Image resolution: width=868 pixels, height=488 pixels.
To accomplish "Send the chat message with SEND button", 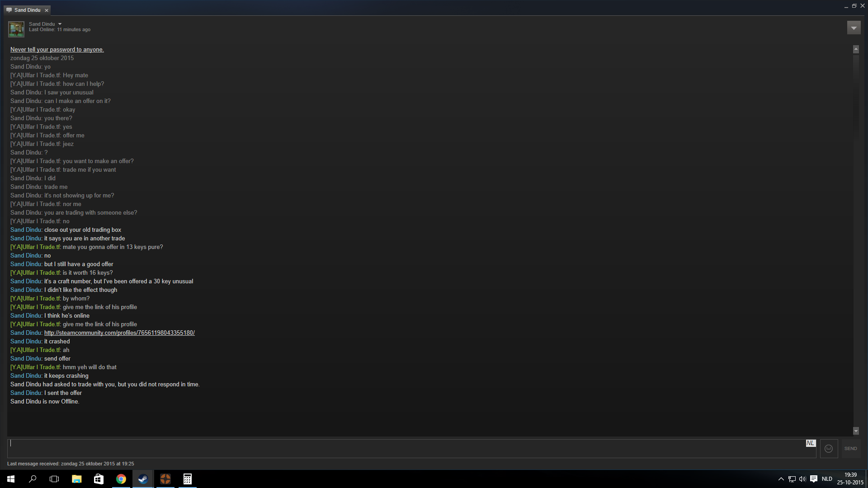I will (x=850, y=449).
